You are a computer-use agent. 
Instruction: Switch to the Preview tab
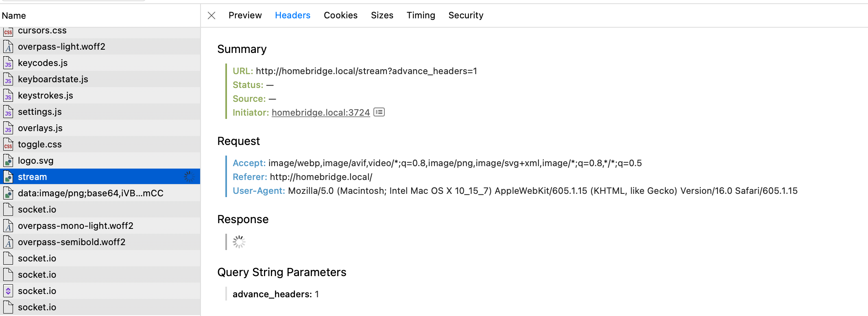point(245,15)
